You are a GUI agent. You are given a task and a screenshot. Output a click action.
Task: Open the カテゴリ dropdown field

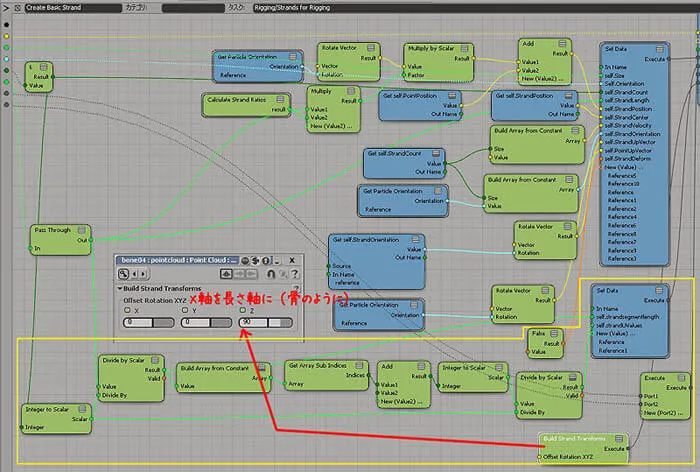click(193, 8)
